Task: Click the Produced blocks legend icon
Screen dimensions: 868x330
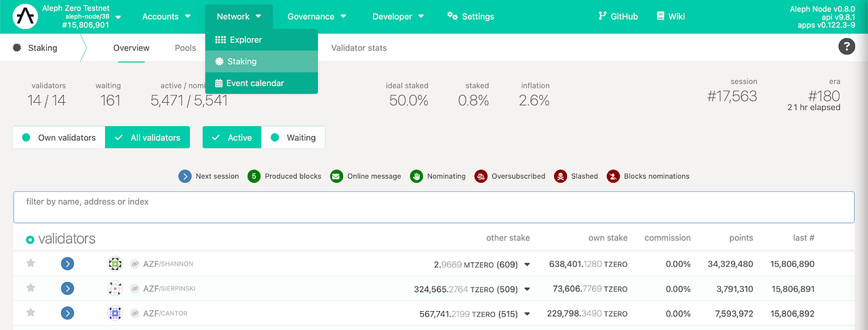Action: [255, 176]
